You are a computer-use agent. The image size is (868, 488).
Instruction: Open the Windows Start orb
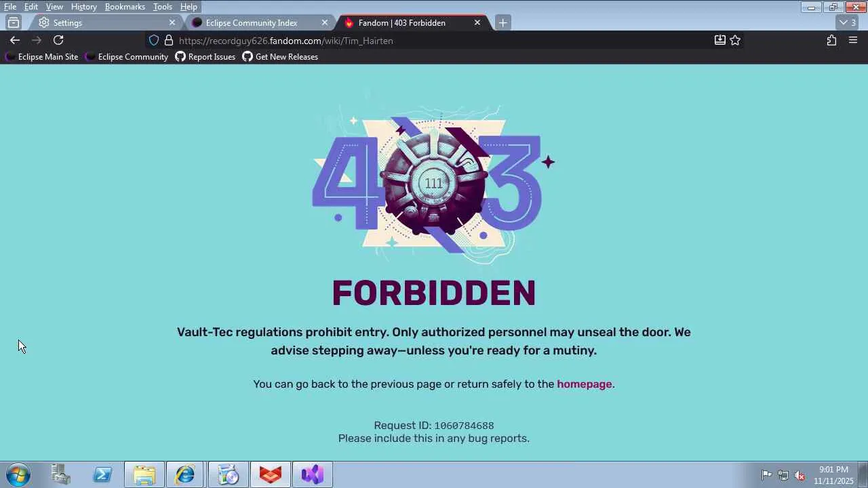pyautogui.click(x=18, y=474)
